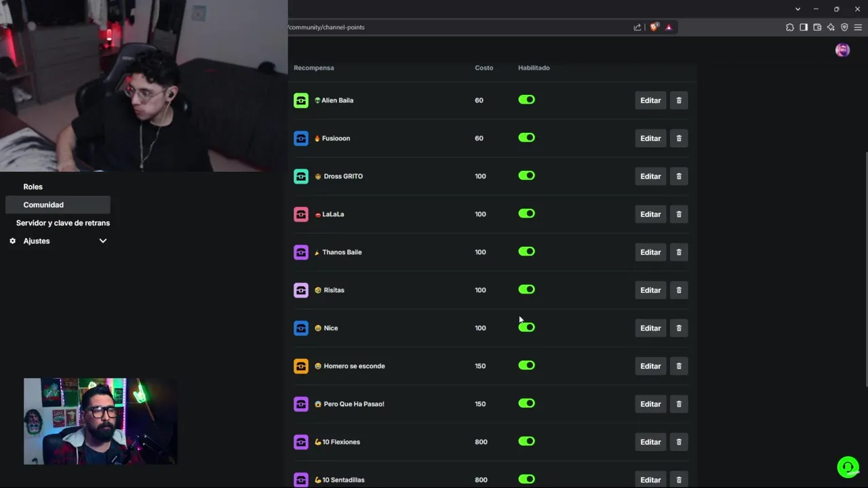Click the teal Dross GRITO reward icon
Image resolution: width=868 pixels, height=488 pixels.
pyautogui.click(x=301, y=176)
